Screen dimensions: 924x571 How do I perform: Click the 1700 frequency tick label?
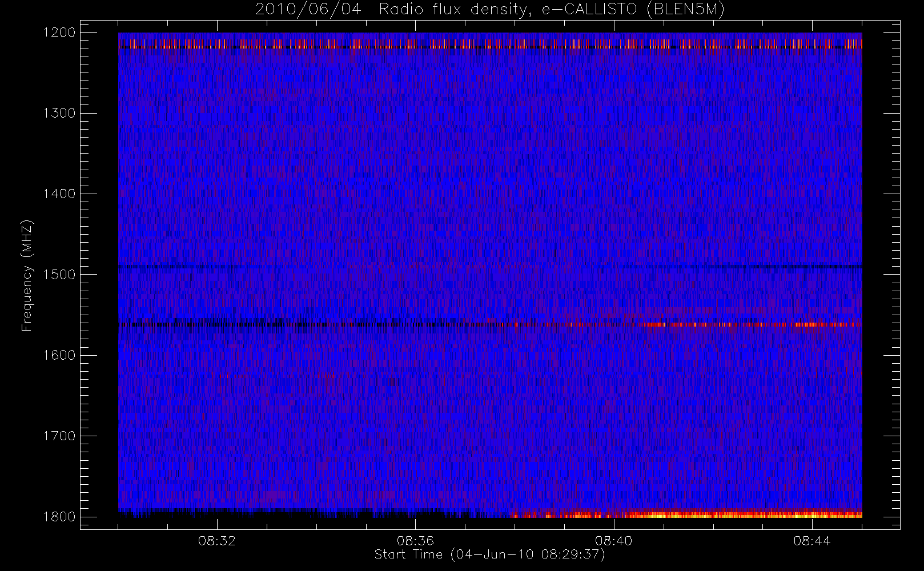coord(59,436)
